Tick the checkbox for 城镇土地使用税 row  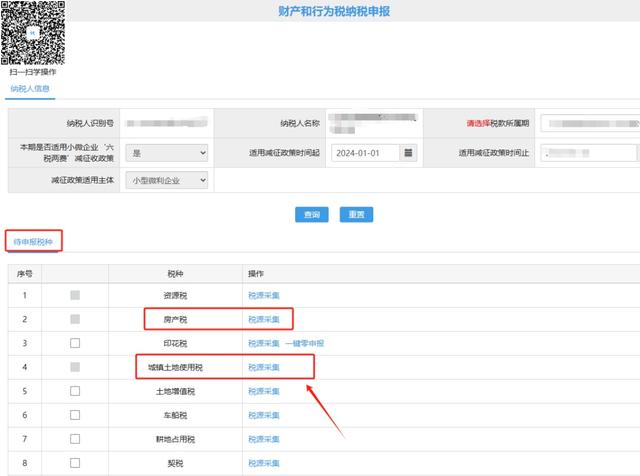coord(75,367)
